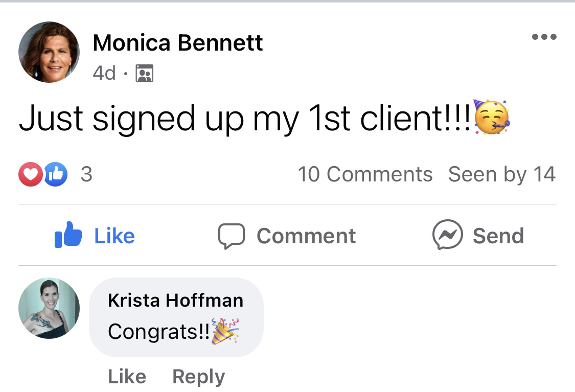Screen dimensions: 575x392
Task: View who is in Seen by 14
Action: [x=502, y=174]
